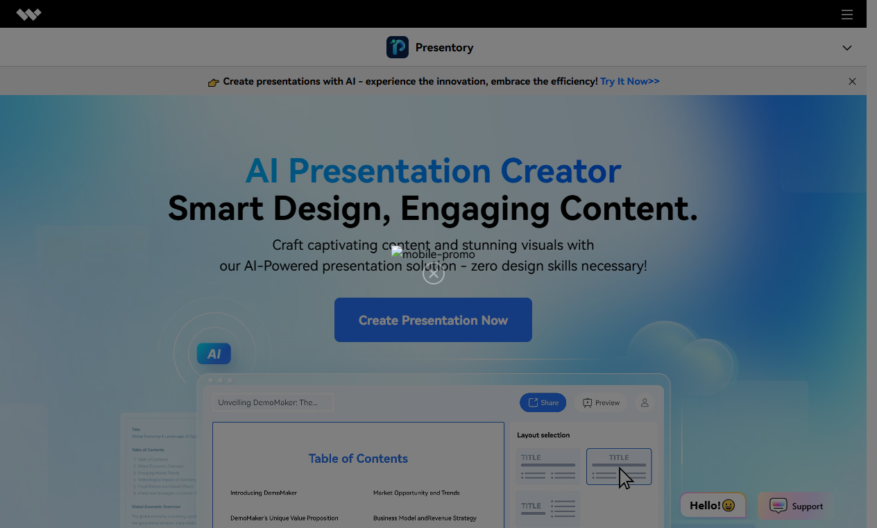This screenshot has width=877, height=528.
Task: Close the mobile-promo popup
Action: [433, 274]
